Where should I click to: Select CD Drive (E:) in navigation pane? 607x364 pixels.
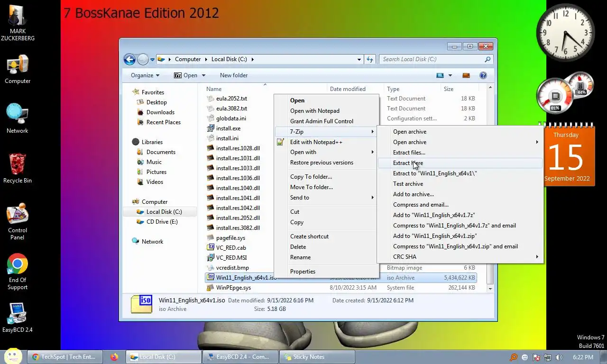(x=162, y=222)
